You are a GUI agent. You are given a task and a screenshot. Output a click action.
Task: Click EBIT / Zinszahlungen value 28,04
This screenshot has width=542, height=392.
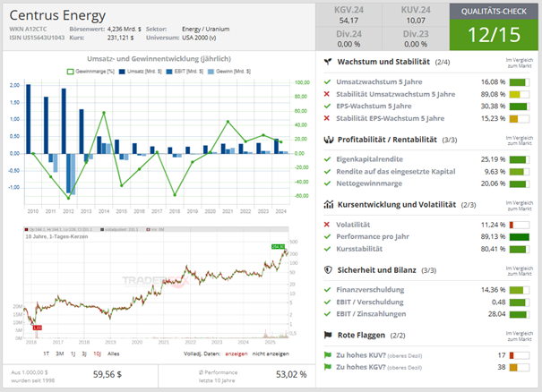[x=496, y=314]
